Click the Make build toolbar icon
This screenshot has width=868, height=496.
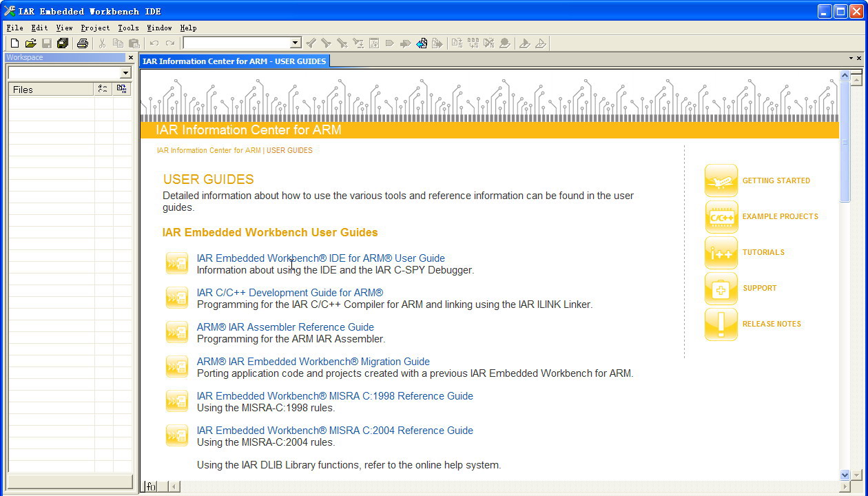pos(473,43)
